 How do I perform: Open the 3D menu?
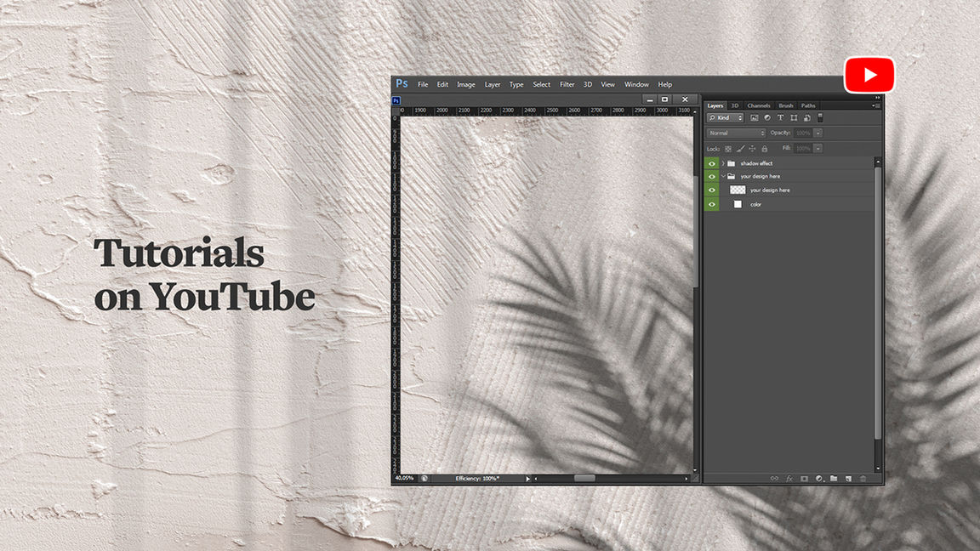point(588,84)
